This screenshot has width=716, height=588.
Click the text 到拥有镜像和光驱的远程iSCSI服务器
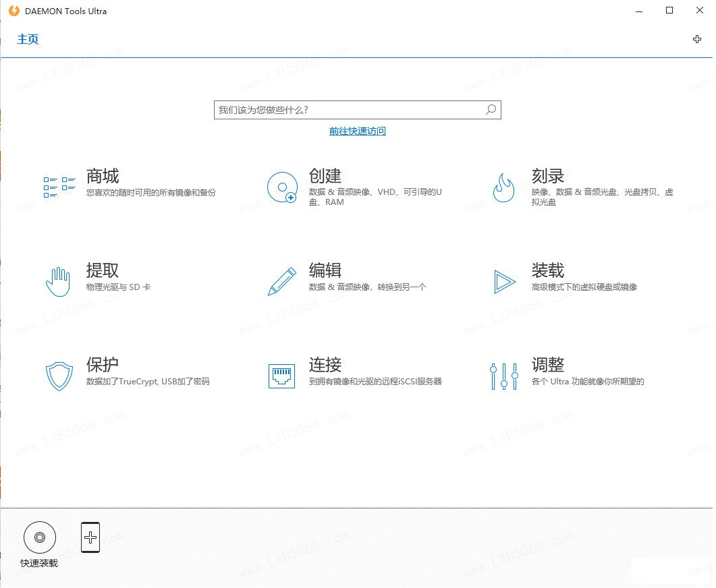click(375, 382)
